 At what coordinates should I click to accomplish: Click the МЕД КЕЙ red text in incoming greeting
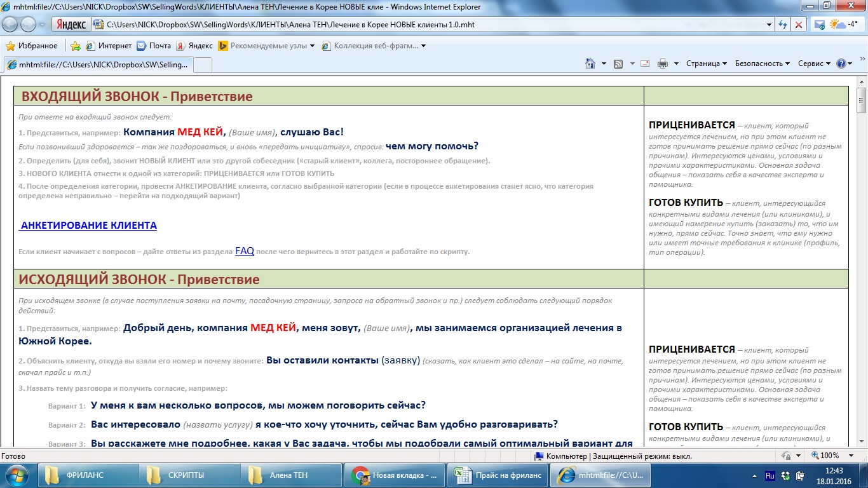click(x=200, y=132)
